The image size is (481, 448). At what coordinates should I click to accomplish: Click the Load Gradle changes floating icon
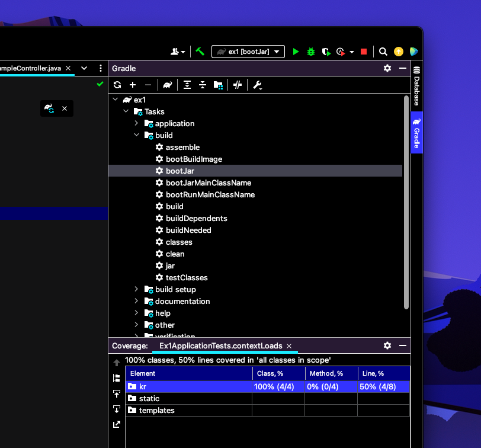click(x=49, y=108)
